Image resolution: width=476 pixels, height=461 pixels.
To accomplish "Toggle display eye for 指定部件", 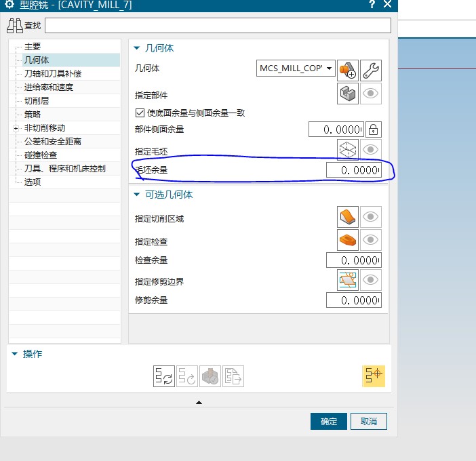I will click(x=371, y=94).
